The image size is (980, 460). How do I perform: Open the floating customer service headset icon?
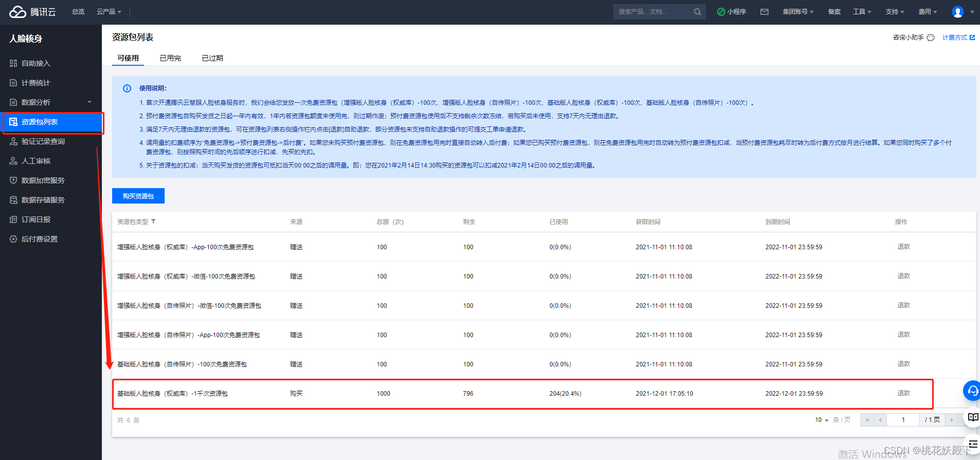[972, 391]
